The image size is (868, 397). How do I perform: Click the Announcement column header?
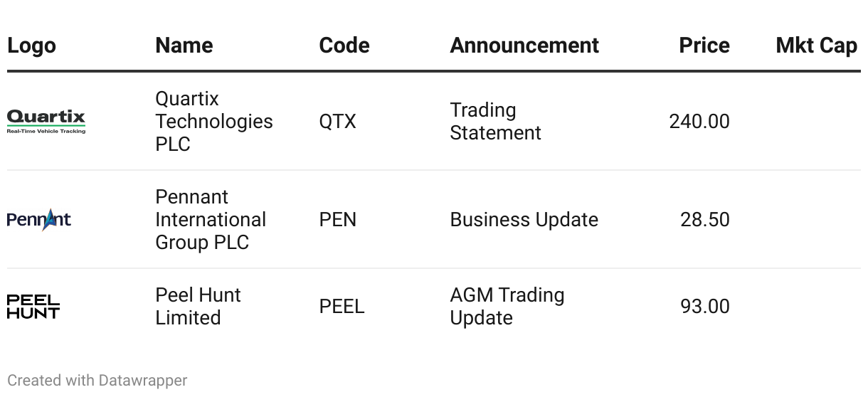coord(524,46)
